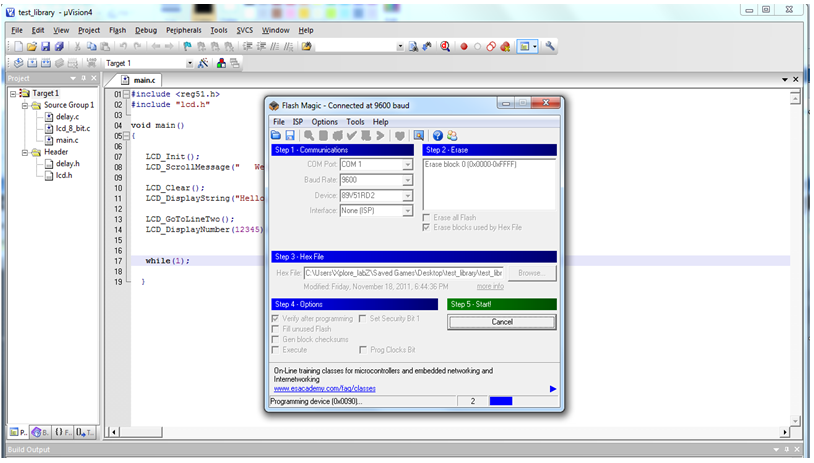Click window layout icon in µVision toolbar

[527, 47]
